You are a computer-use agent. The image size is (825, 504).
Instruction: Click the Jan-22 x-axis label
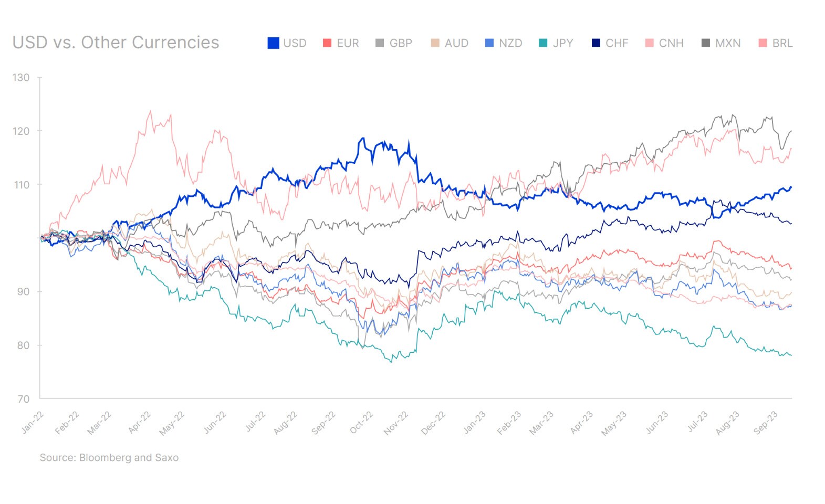tap(33, 423)
